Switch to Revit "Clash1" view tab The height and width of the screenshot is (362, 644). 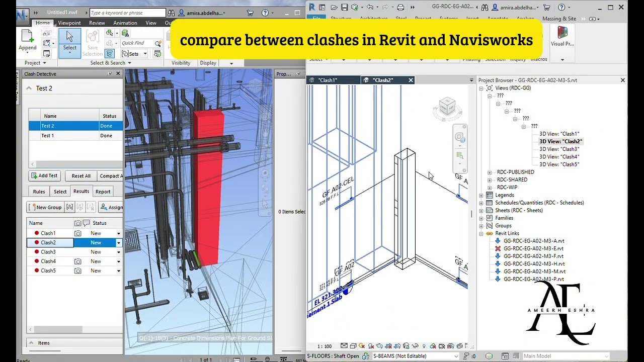coord(332,80)
